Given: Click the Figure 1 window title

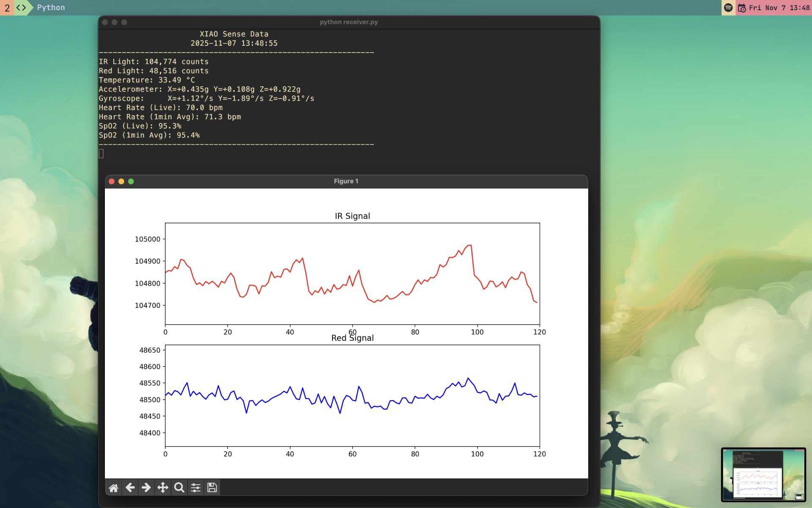Looking at the screenshot, I should tap(346, 181).
